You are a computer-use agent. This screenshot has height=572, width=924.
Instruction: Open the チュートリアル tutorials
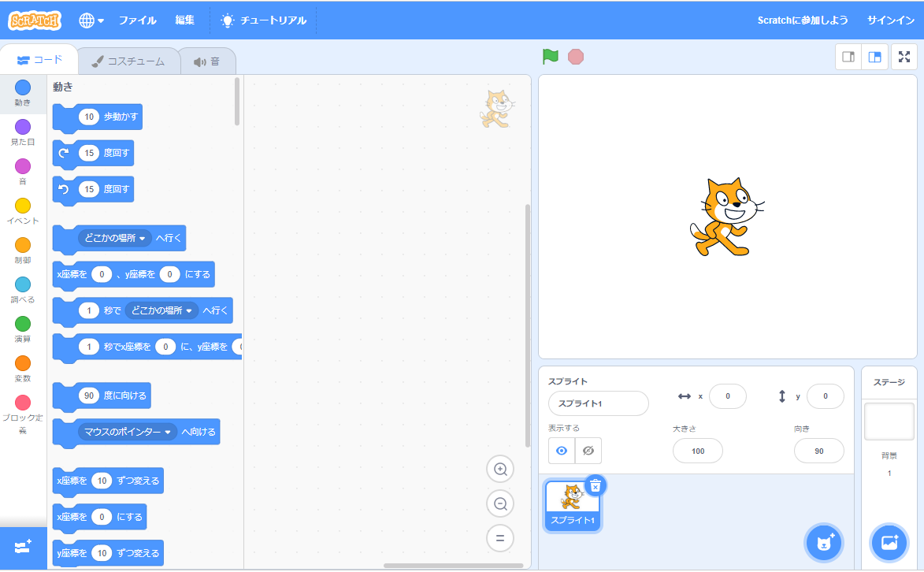click(263, 20)
